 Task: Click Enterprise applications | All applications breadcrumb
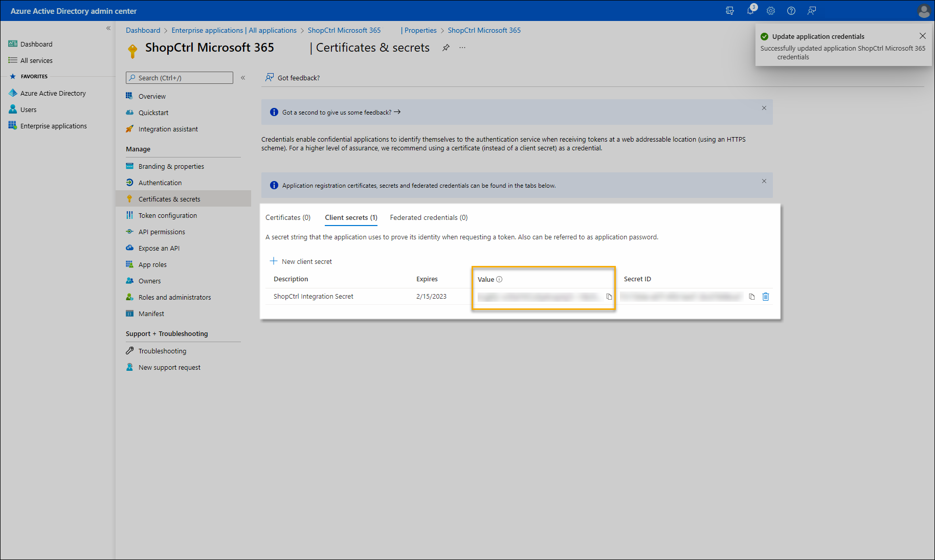coord(234,30)
